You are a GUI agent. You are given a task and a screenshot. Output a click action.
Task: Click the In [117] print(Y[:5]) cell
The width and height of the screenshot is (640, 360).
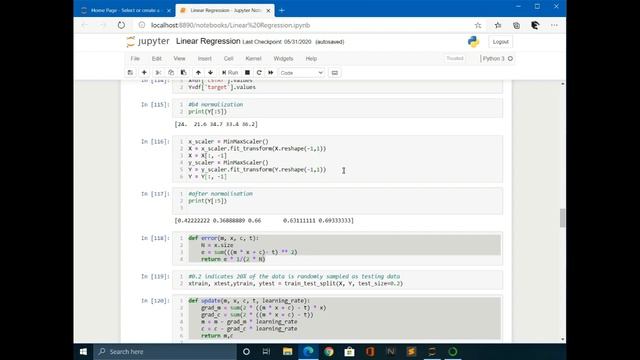click(x=338, y=200)
